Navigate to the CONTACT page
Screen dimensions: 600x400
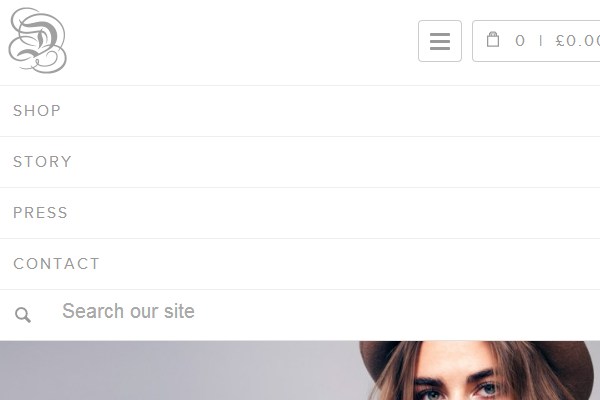click(x=57, y=264)
